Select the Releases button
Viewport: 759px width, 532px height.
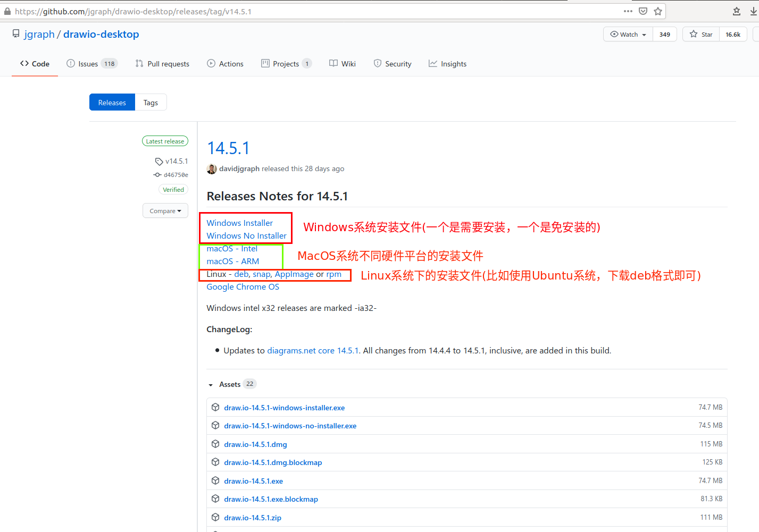[112, 103]
